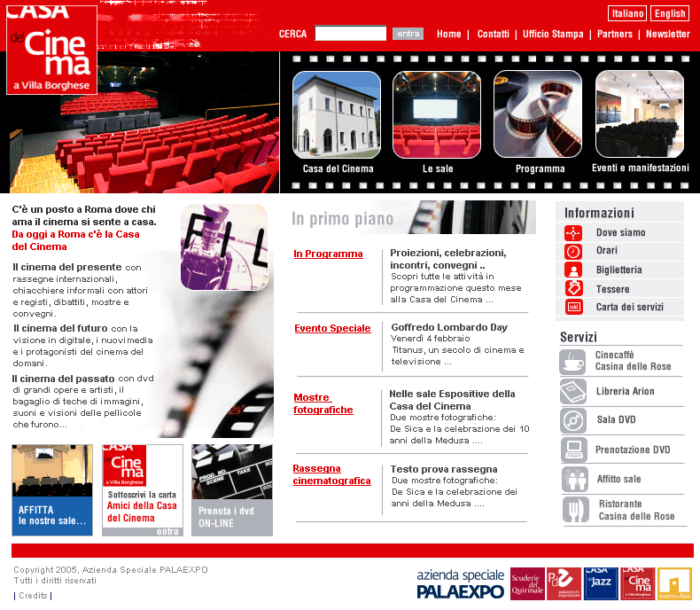
Task: Open the Amici della Casa del Cinema banner
Action: [x=143, y=490]
